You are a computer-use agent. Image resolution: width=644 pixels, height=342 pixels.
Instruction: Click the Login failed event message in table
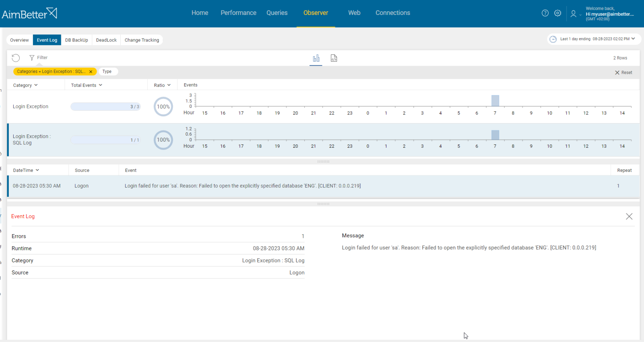pos(243,186)
